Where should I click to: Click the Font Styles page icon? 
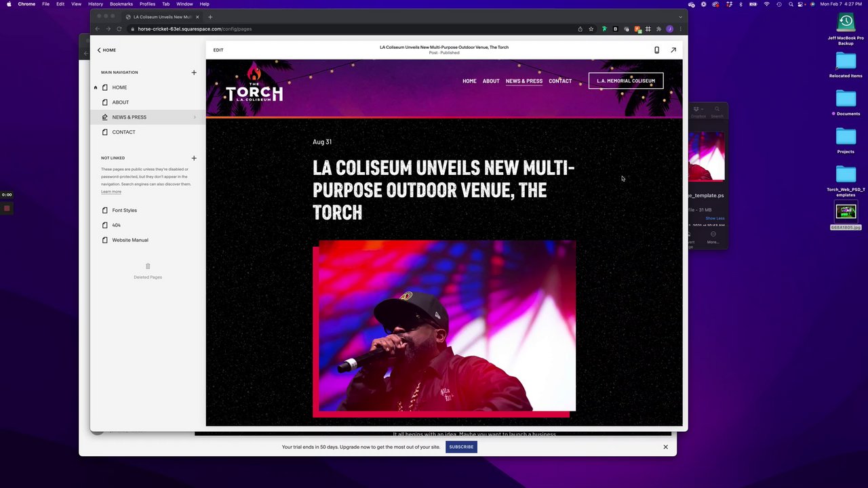(x=105, y=210)
